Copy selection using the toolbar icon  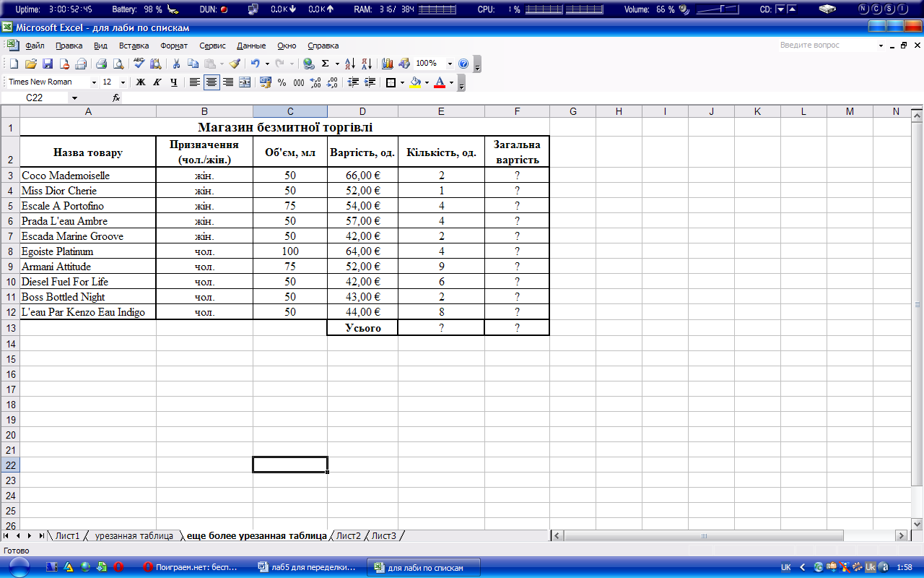click(193, 64)
